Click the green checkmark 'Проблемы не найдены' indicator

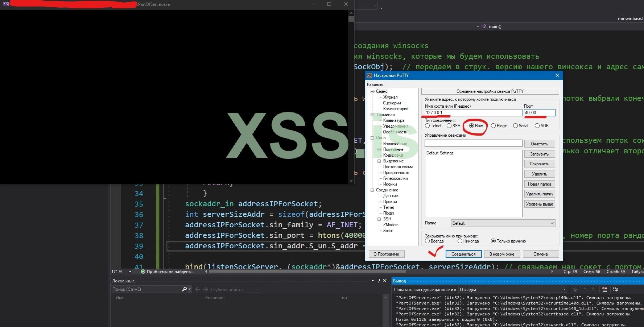point(143,272)
